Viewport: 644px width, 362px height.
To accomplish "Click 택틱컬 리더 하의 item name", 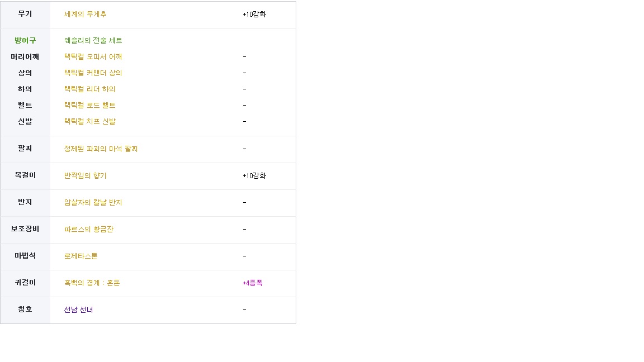I will (89, 89).
